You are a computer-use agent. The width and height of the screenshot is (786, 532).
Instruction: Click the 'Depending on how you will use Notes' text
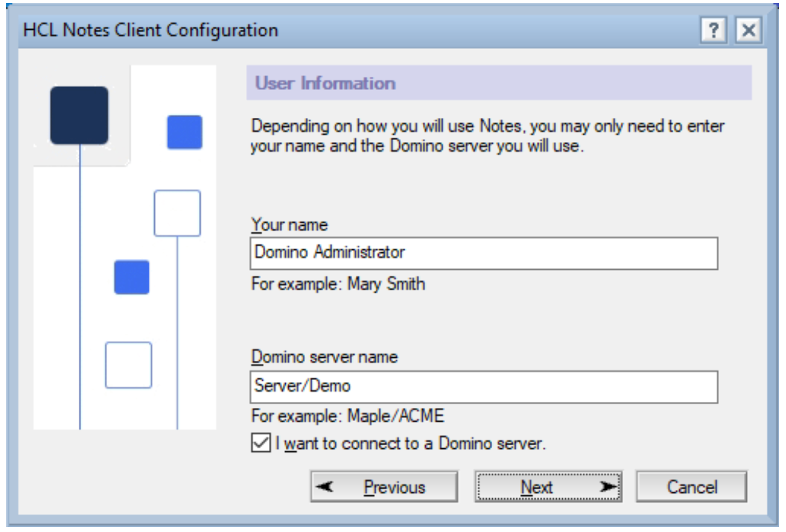coord(487,137)
